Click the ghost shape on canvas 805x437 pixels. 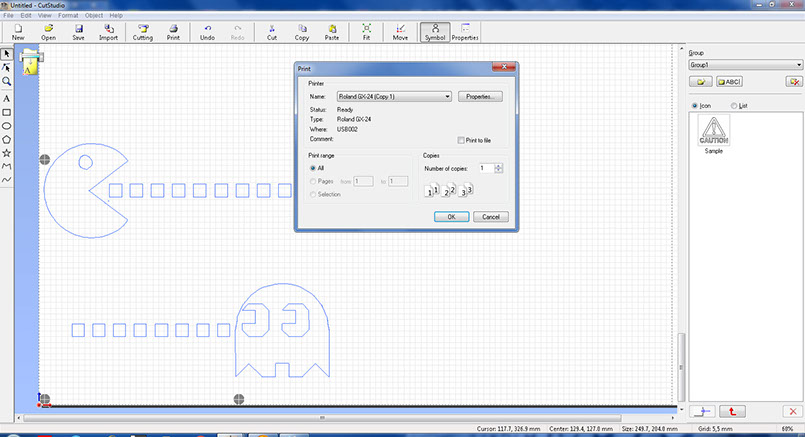[x=282, y=330]
